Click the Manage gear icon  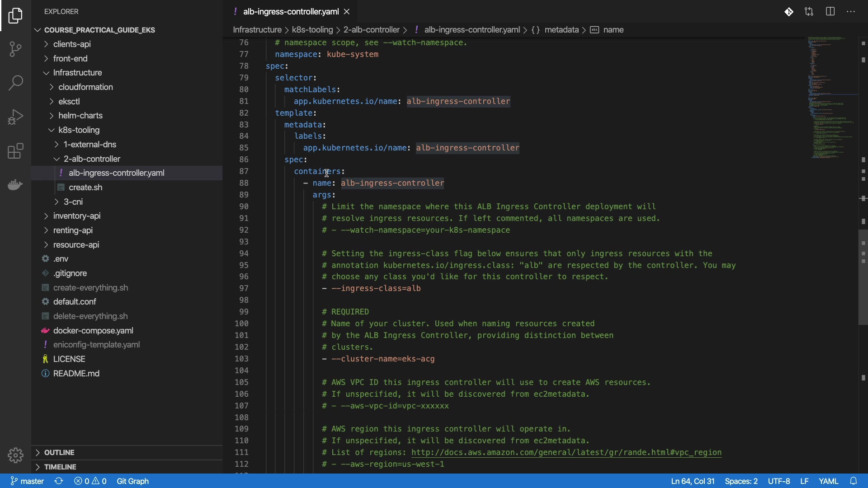click(x=15, y=455)
